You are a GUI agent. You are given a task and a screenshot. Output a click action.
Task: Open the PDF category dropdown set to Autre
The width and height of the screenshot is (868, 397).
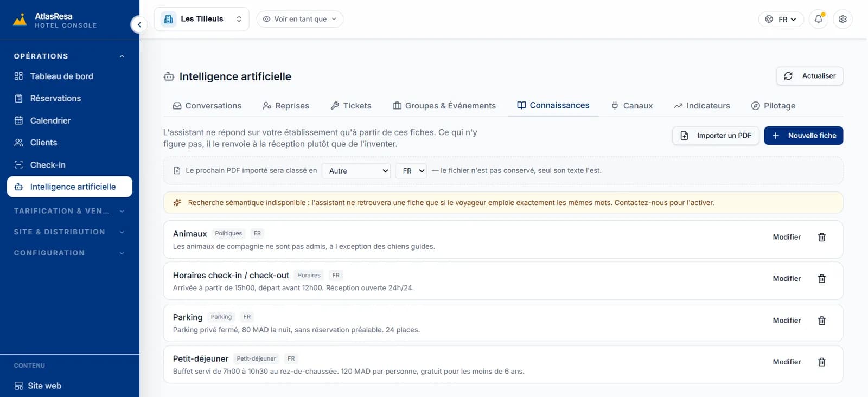pos(356,171)
